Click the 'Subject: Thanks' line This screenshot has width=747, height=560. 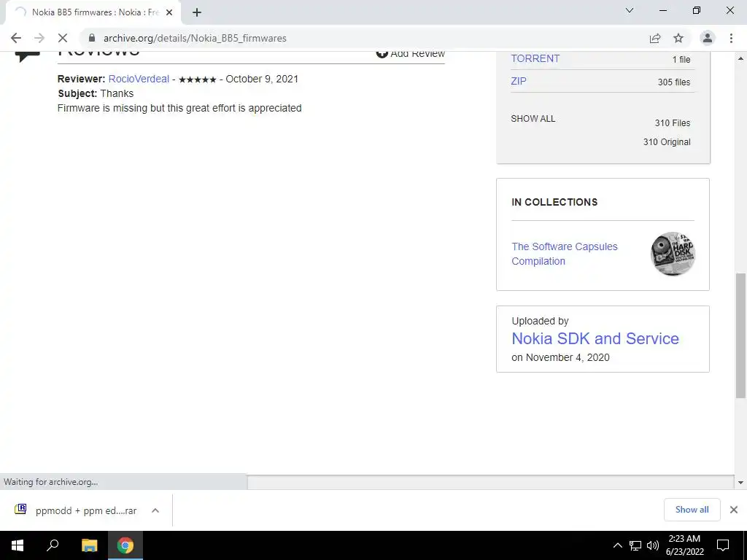[96, 94]
